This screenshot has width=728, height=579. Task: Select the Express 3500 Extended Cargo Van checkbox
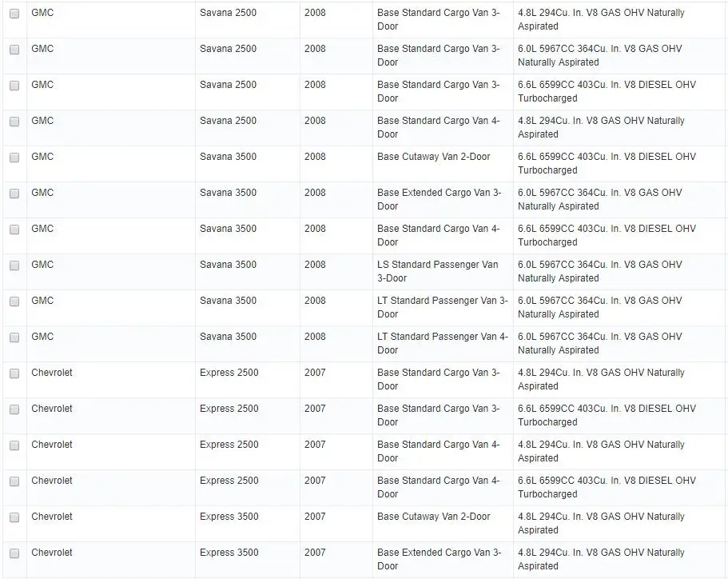tap(14, 553)
